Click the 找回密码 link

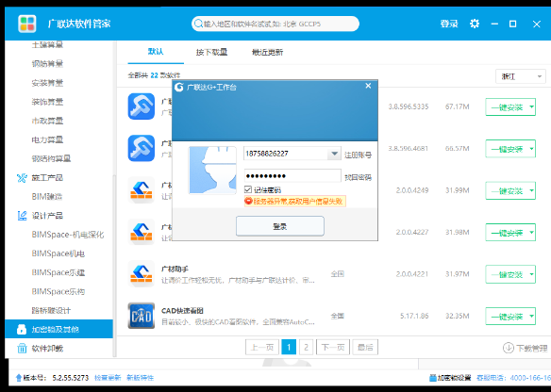click(x=358, y=177)
